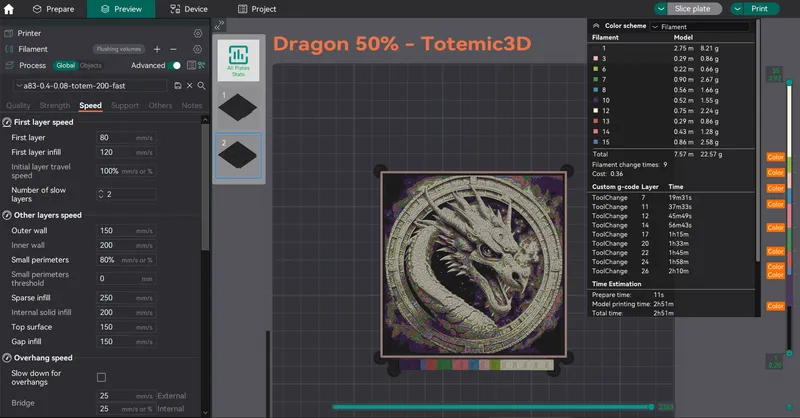
Task: Open the Strength settings tab
Action: pyautogui.click(x=55, y=106)
